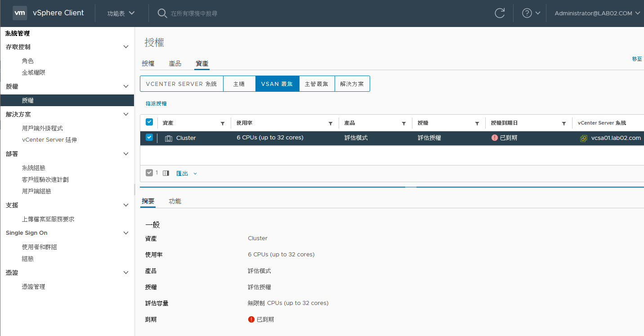Open 全域權限 in sidebar
644x336 pixels.
tap(34, 72)
